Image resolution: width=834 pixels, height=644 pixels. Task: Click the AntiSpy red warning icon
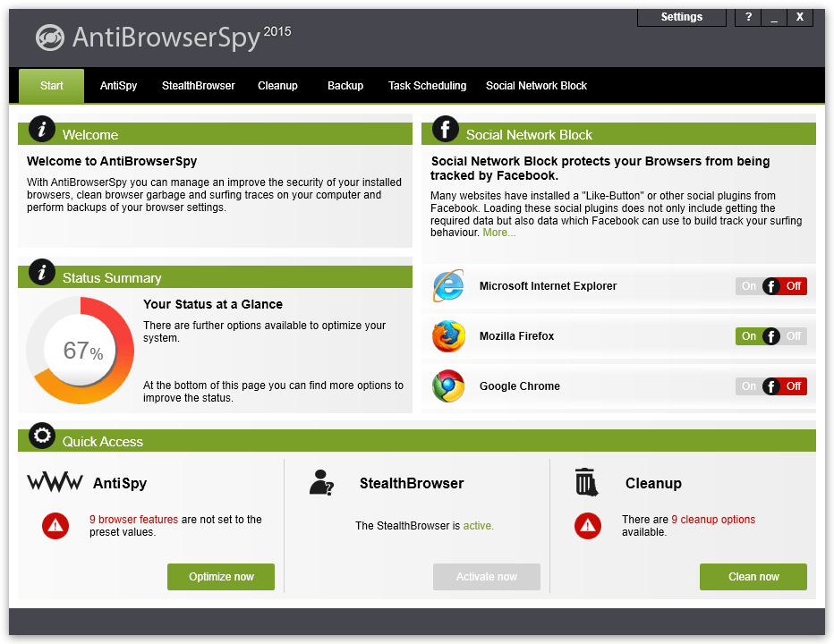55,526
